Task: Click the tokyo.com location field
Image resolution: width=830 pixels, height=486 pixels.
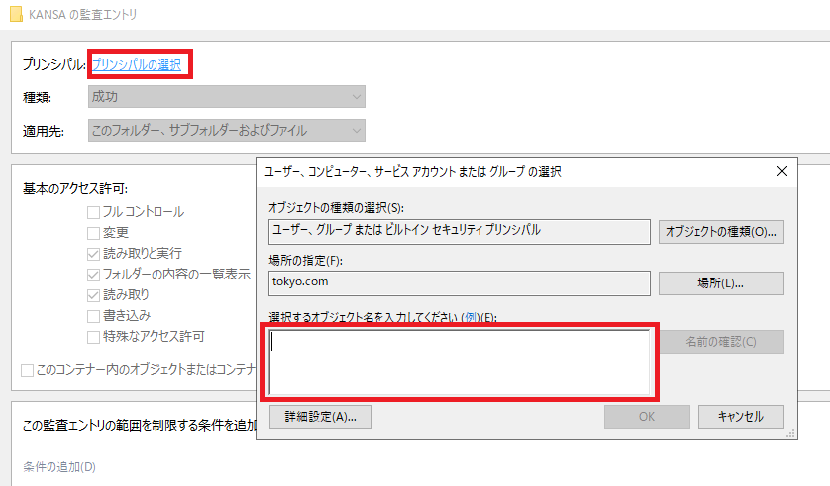Action: pyautogui.click(x=459, y=283)
